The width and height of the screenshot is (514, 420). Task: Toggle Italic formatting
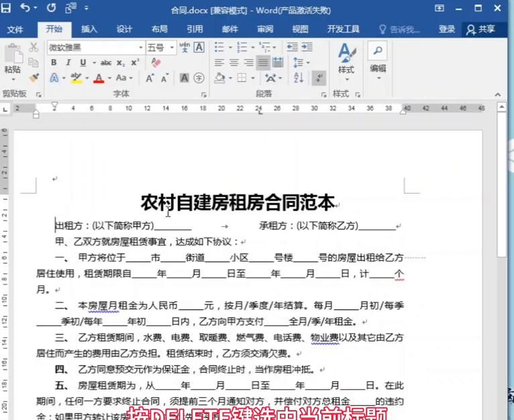click(68, 62)
